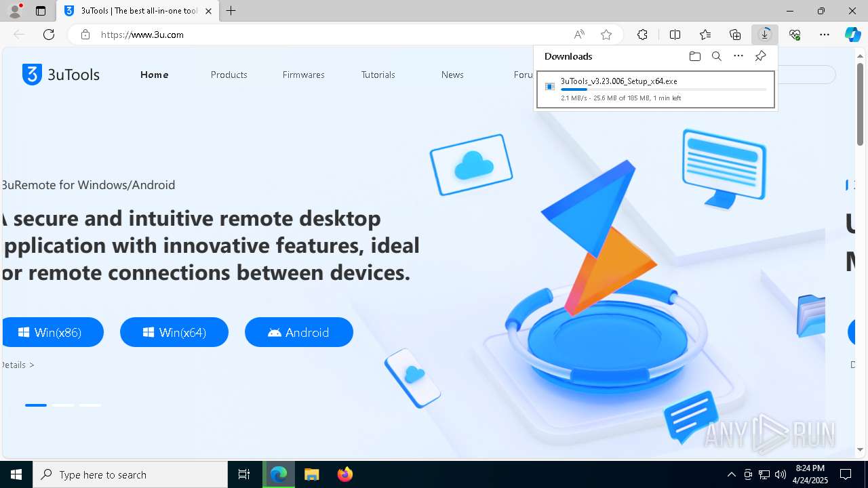Open the Details link
This screenshot has width=868, height=488.
tap(18, 365)
